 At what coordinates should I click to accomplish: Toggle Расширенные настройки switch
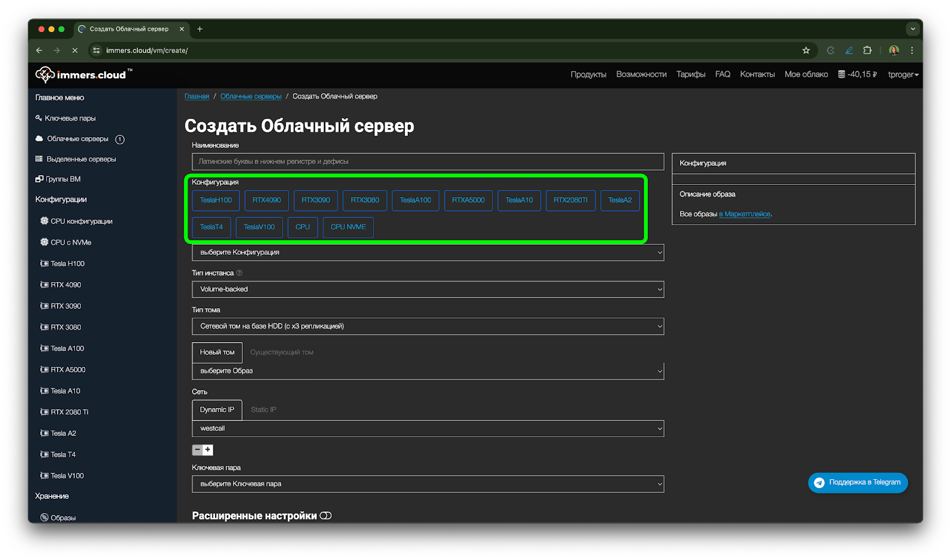(x=326, y=515)
